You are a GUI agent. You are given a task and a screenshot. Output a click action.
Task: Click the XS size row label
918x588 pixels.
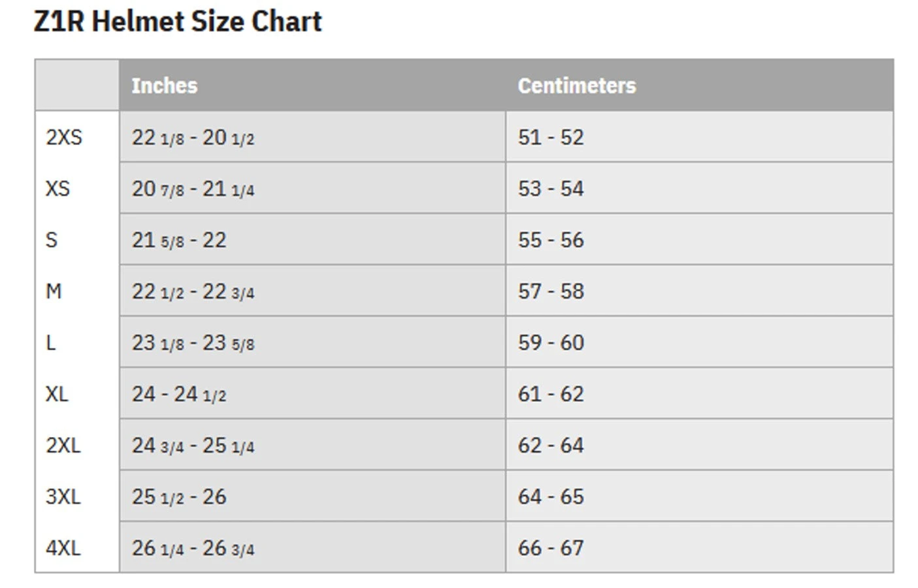[57, 189]
